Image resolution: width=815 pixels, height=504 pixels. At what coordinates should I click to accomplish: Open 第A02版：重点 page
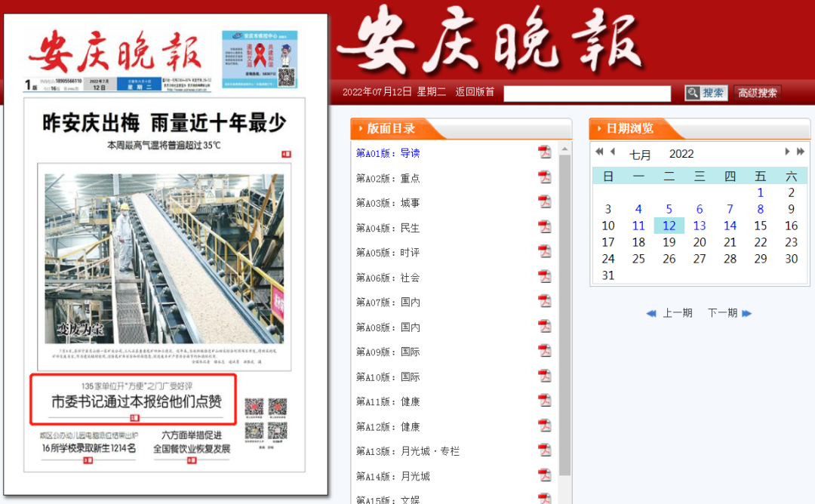(x=388, y=178)
